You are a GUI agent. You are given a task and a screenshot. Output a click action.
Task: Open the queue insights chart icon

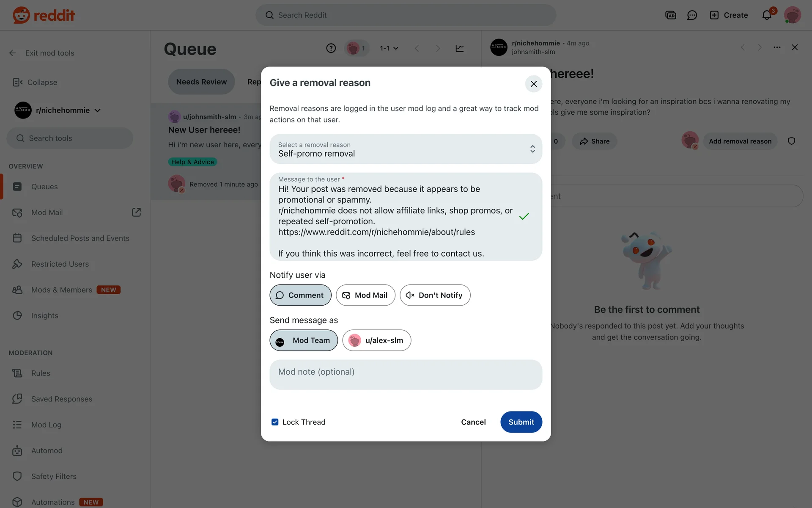coord(460,48)
